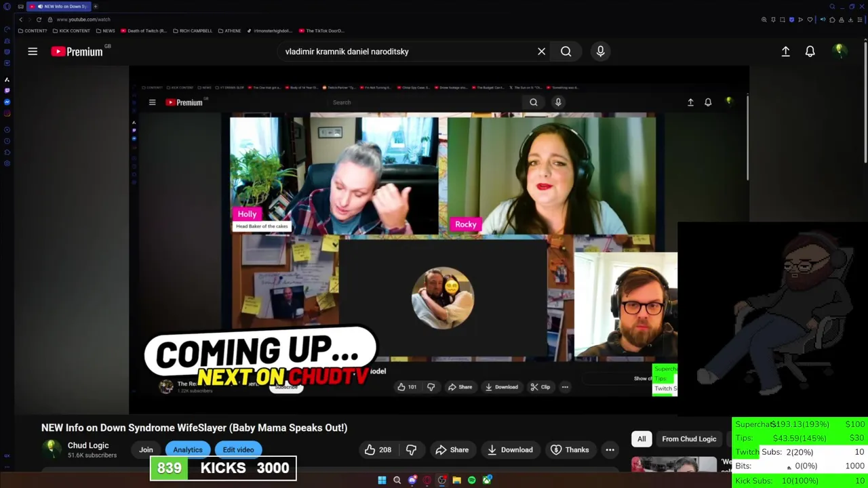Open the browser easy setup menu icon
The image size is (868, 488).
pos(860,20)
